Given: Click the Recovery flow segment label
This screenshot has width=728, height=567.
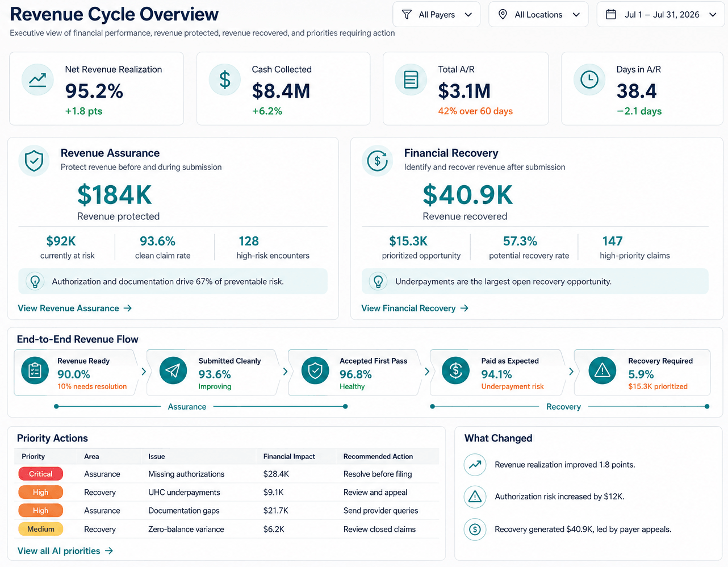Looking at the screenshot, I should click(563, 407).
